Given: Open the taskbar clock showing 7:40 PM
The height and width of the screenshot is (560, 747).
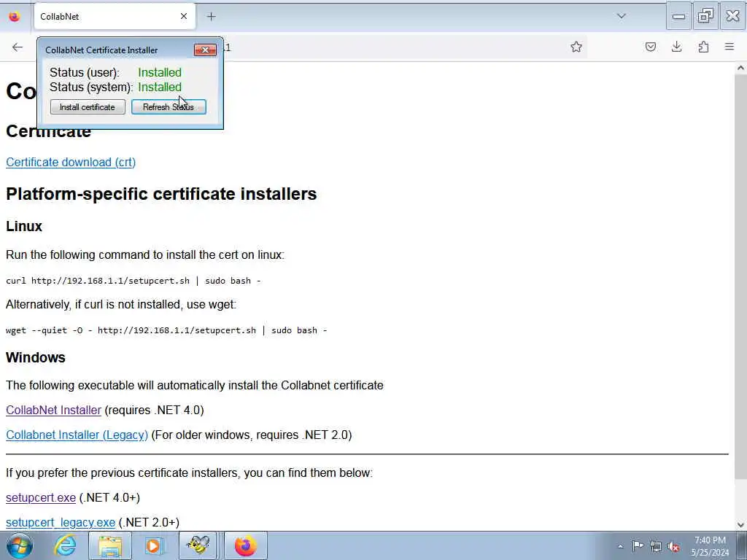Looking at the screenshot, I should tap(710, 546).
